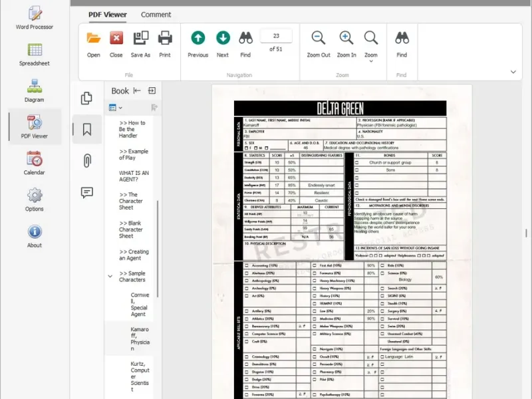
Task: Show the bookmarks panel
Action: coord(87,129)
